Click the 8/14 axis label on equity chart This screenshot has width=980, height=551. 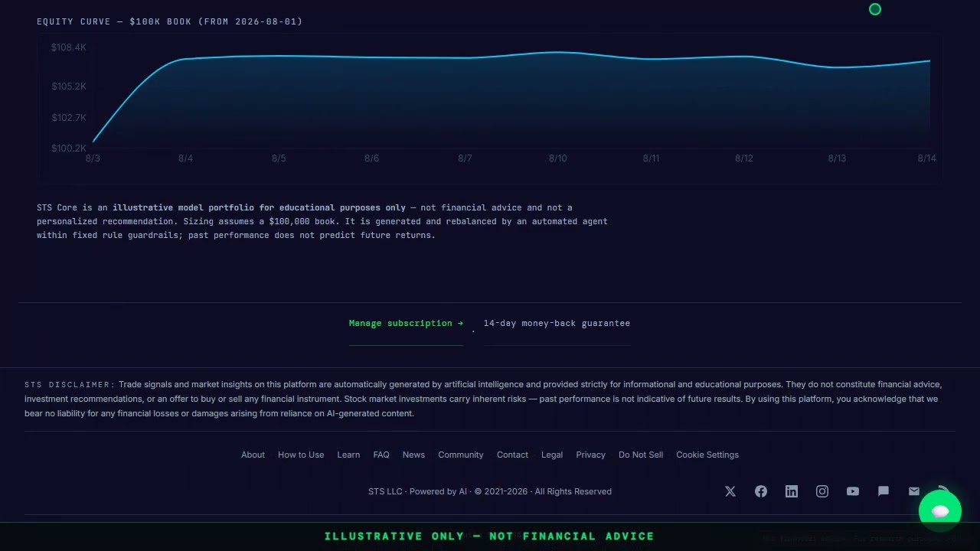point(927,158)
